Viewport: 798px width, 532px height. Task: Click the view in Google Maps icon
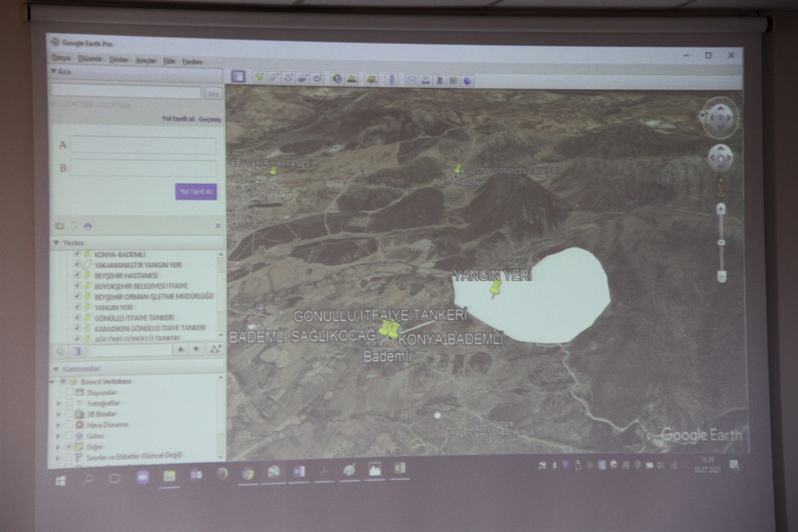(x=454, y=80)
